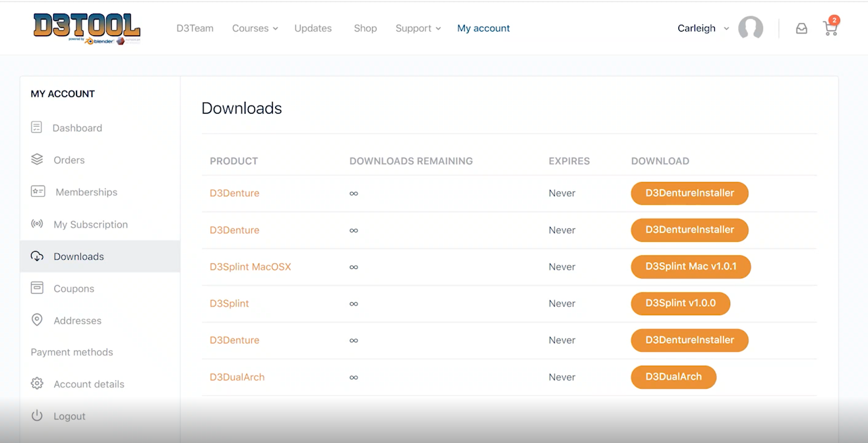Click the D3Tool logo
The image size is (868, 443).
coord(87,29)
